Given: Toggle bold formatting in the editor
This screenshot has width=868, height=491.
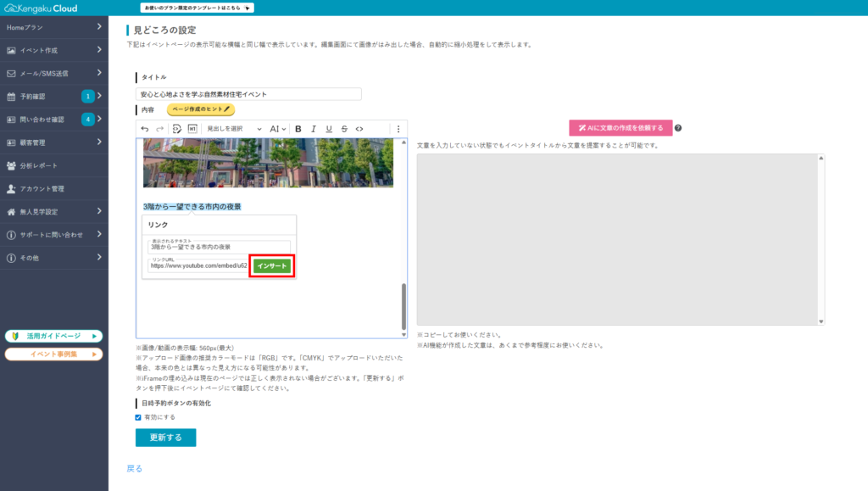Looking at the screenshot, I should click(298, 129).
